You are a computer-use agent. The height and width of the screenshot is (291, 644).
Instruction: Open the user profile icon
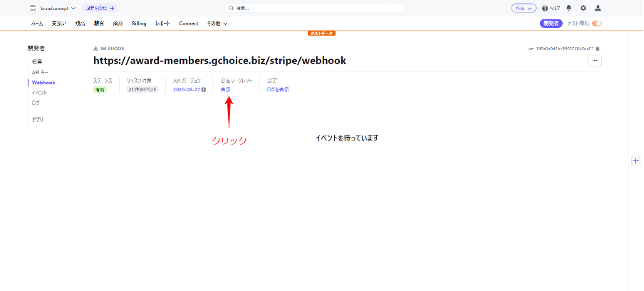[598, 8]
